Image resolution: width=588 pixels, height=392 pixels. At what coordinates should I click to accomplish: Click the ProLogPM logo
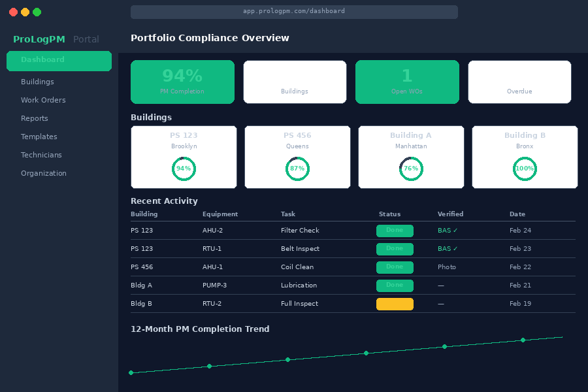tap(39, 39)
